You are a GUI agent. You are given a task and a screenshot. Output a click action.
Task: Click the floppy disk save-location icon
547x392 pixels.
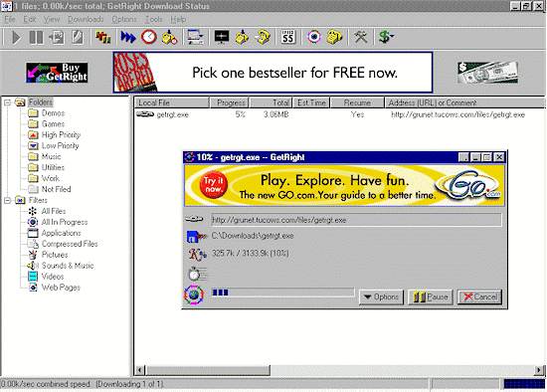197,237
